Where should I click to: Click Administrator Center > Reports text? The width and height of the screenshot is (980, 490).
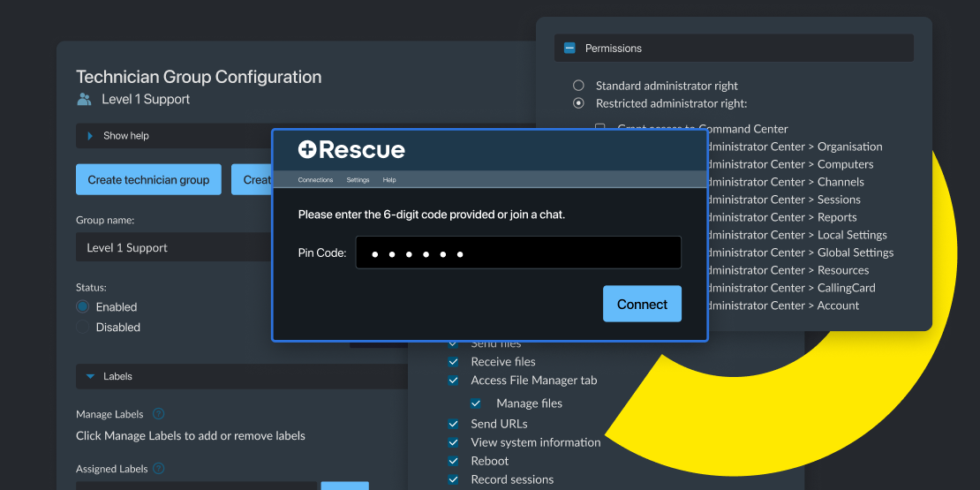[782, 217]
